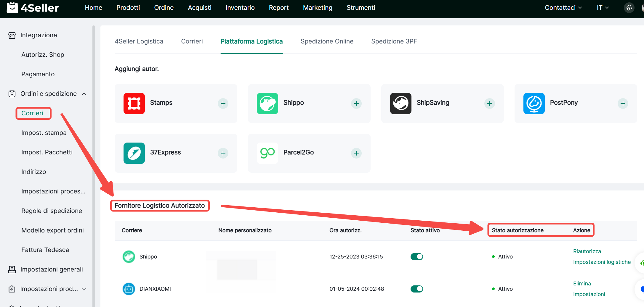
Task: Click the ShipSaving plus icon
Action: coord(489,104)
